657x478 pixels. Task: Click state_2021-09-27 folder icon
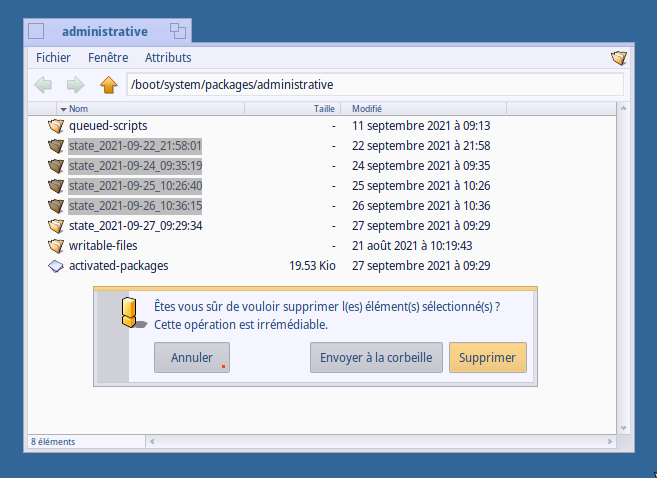point(56,226)
